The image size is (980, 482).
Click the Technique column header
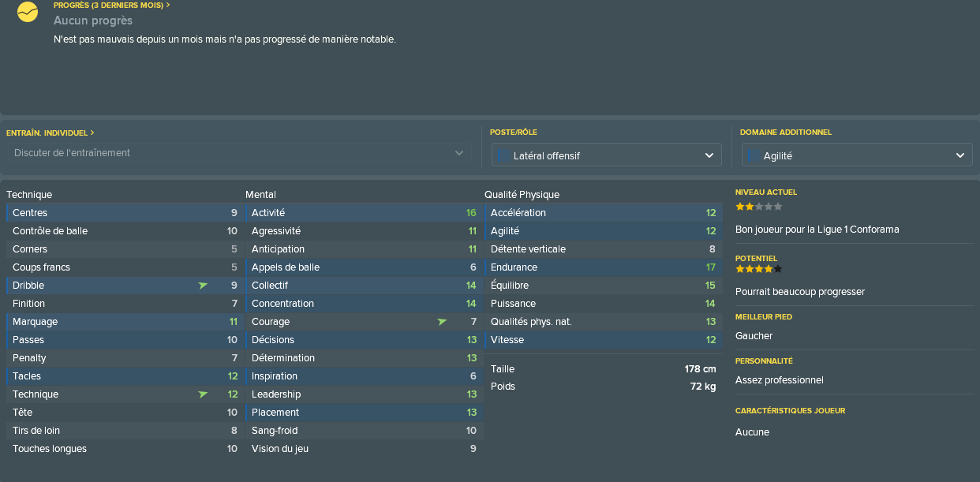point(29,194)
